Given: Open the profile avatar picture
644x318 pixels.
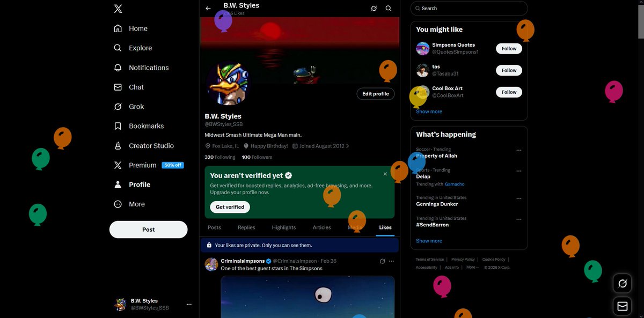Looking at the screenshot, I should tap(228, 83).
